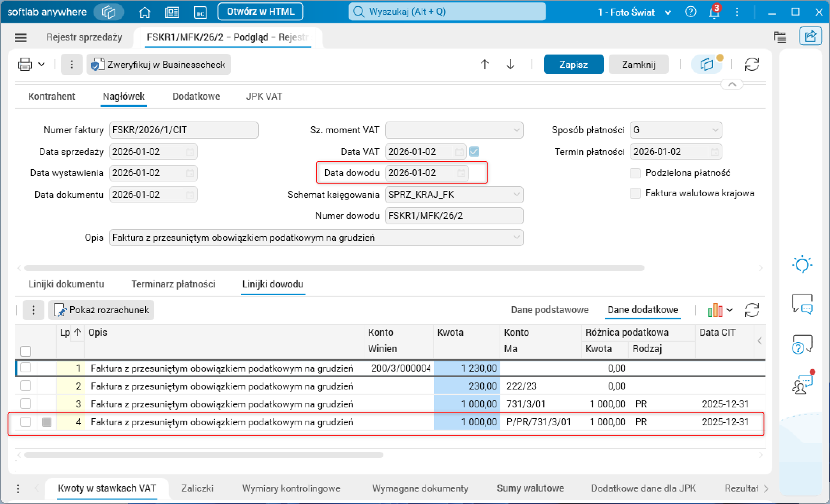This screenshot has height=504, width=830.
Task: Click the printer icon
Action: pos(25,64)
